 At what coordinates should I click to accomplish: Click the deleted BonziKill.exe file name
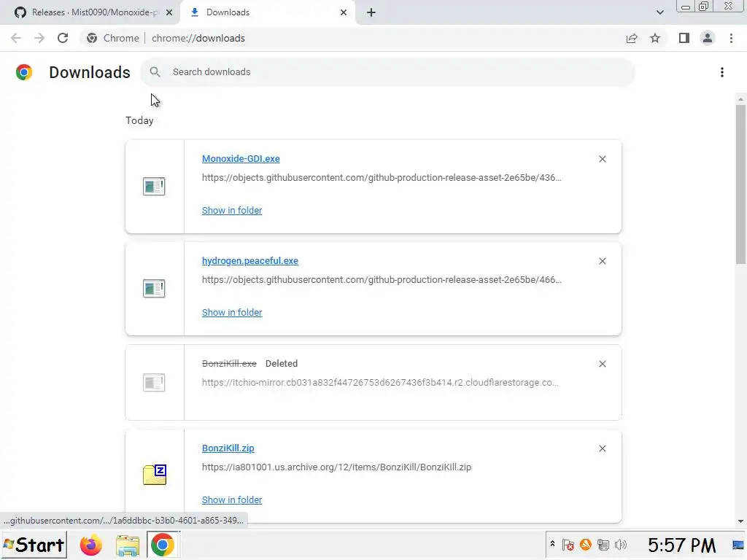229,363
